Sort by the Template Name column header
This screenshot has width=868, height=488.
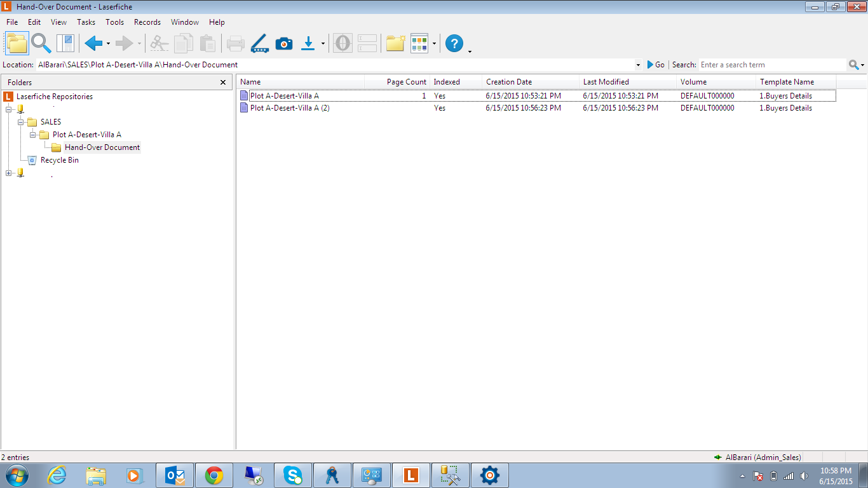[796, 82]
